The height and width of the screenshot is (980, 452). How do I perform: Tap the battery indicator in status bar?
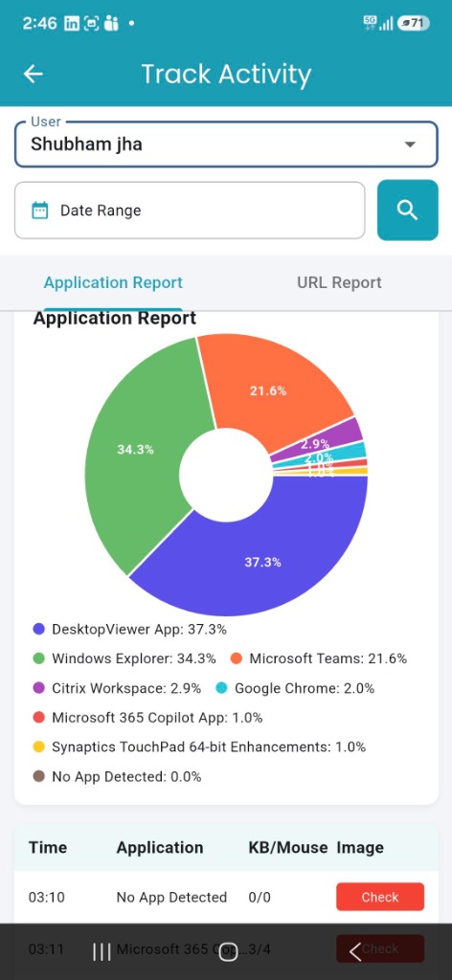(414, 24)
